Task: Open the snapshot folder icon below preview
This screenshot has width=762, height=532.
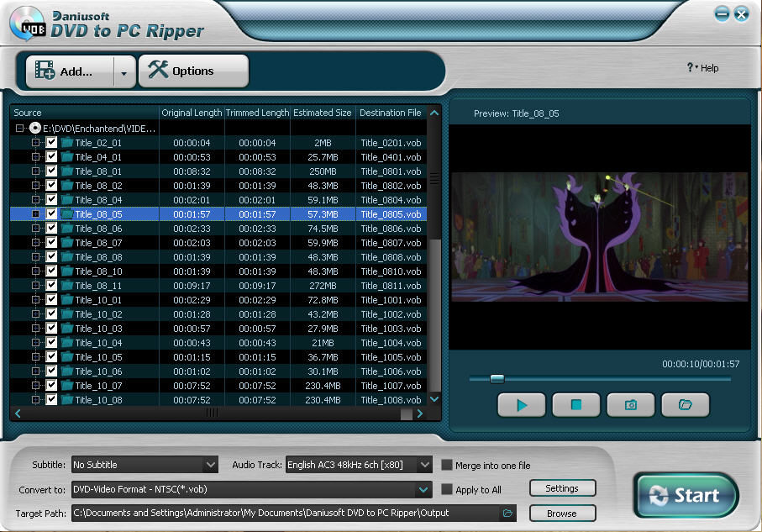Action: 686,404
